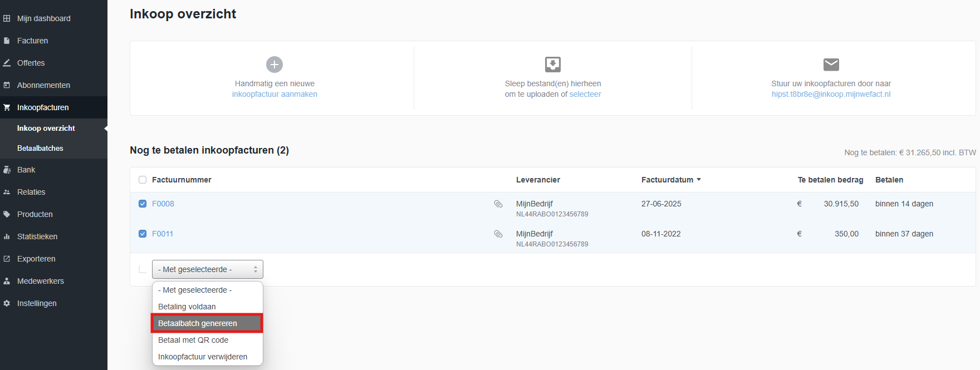Click the Instellingen gear icon in sidebar
Image resolution: width=980 pixels, height=370 pixels.
[7, 303]
